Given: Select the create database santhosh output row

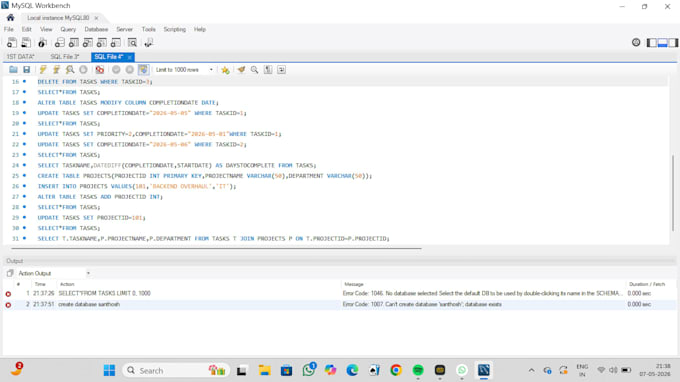Looking at the screenshot, I should [x=339, y=304].
